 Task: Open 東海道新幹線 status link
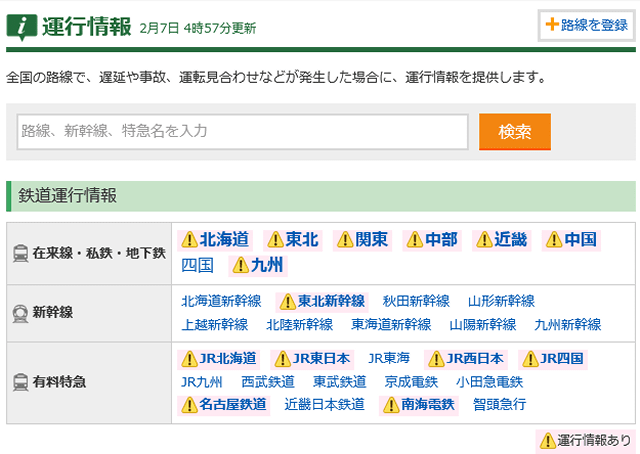391,325
